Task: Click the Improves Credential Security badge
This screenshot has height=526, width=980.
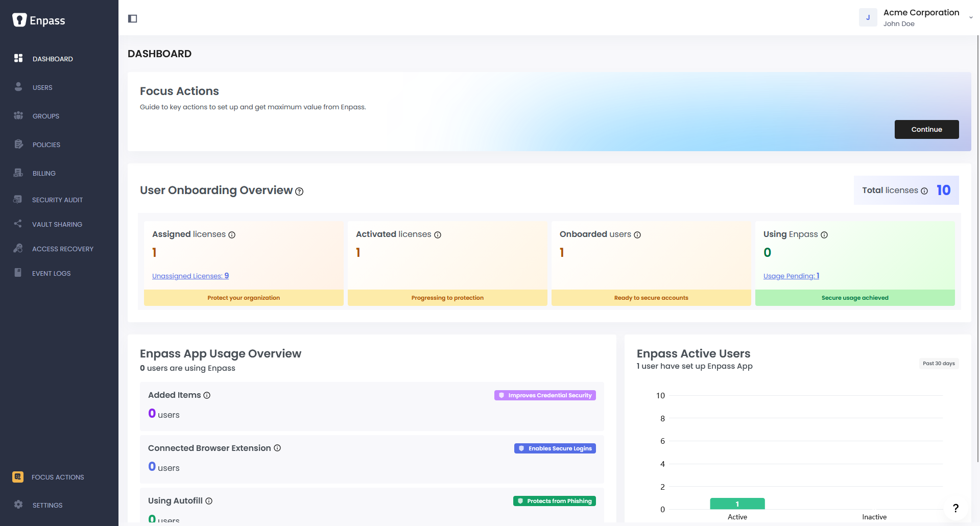Action: tap(545, 395)
